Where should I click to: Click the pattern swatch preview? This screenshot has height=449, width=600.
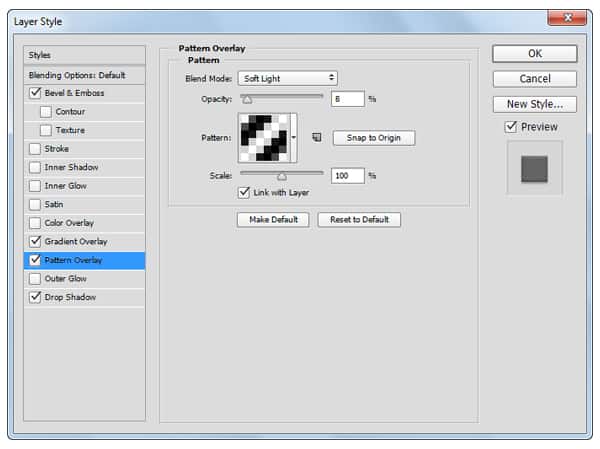[263, 137]
